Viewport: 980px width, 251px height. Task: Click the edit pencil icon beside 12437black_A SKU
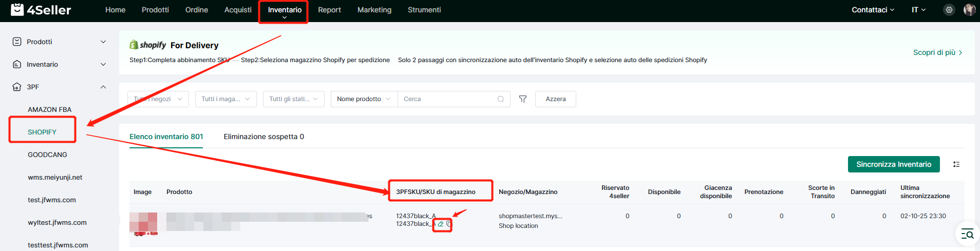pos(441,224)
